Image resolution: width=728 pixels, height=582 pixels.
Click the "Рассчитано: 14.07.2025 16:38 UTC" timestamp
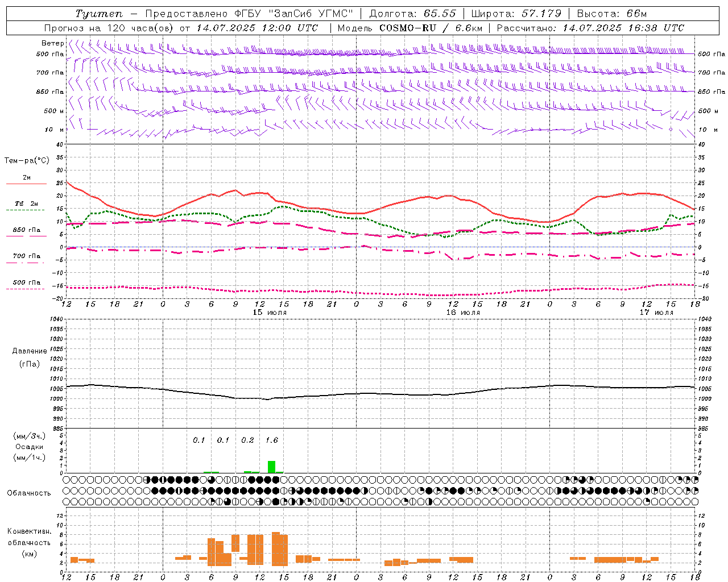coord(590,28)
